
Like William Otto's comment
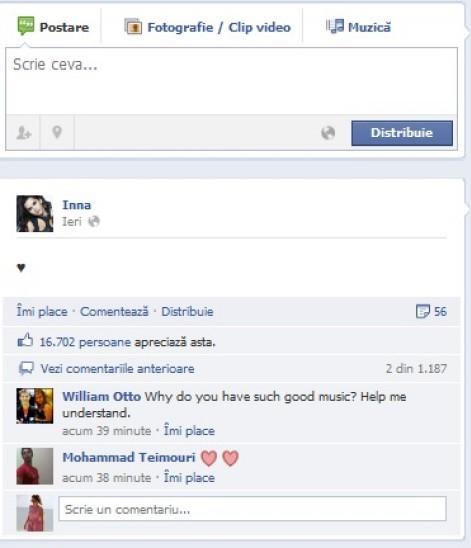tap(189, 431)
